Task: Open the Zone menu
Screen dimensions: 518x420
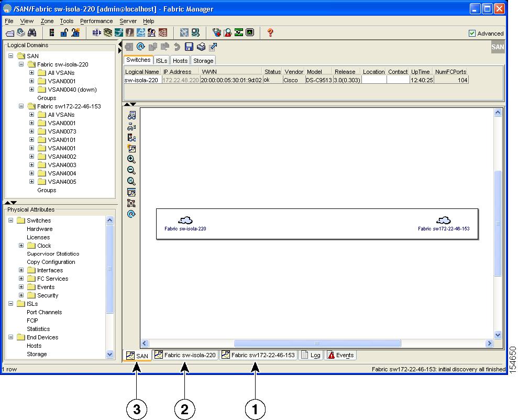Action: (47, 21)
